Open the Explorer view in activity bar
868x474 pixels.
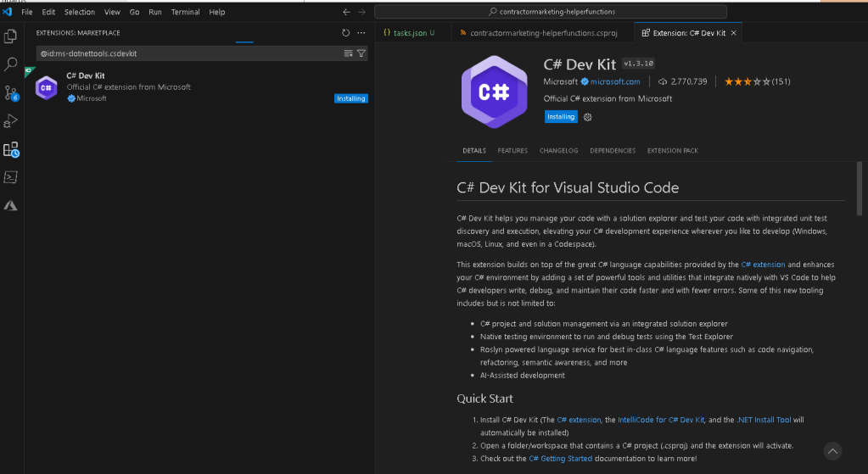[10, 36]
